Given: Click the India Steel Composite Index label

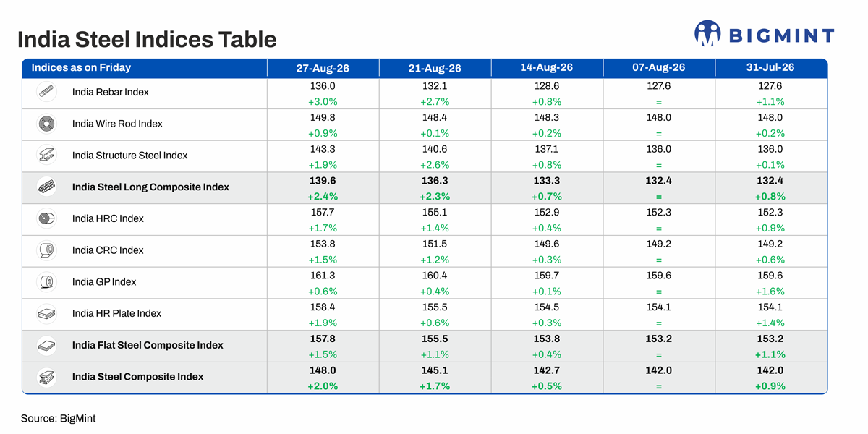Looking at the screenshot, I should (137, 377).
